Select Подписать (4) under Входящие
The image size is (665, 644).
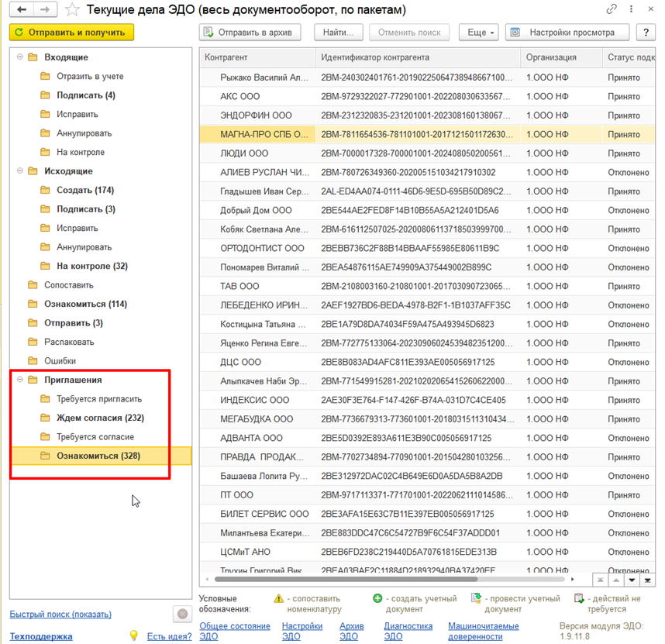pyautogui.click(x=86, y=95)
